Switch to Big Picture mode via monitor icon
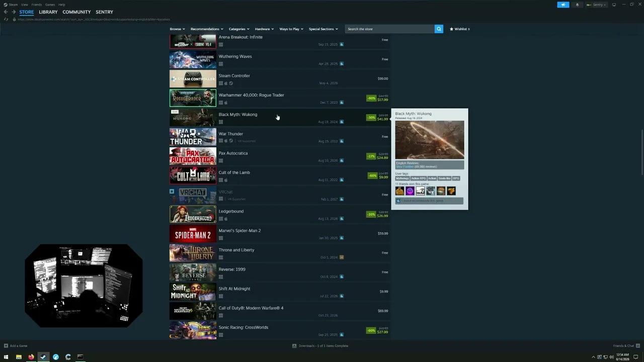This screenshot has height=362, width=644. (614, 5)
